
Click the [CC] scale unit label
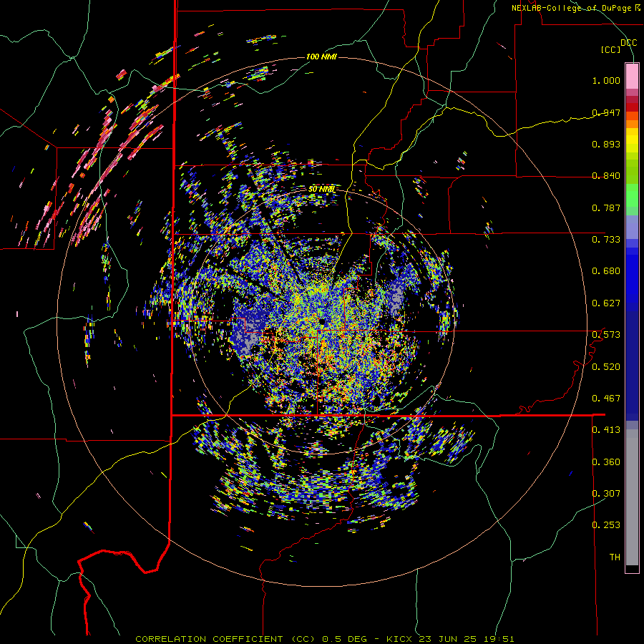pyautogui.click(x=611, y=49)
